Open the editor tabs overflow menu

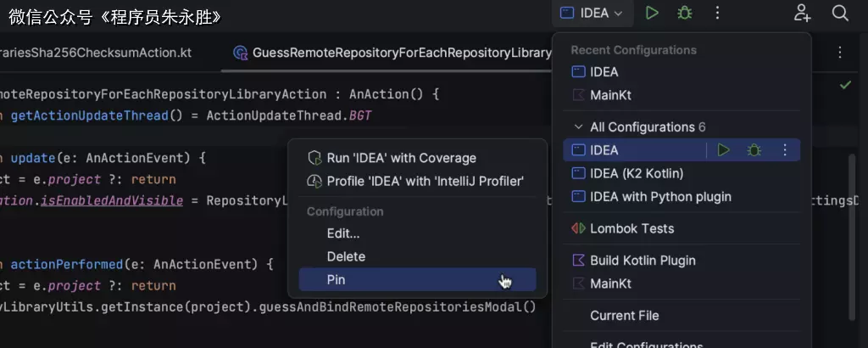click(840, 53)
